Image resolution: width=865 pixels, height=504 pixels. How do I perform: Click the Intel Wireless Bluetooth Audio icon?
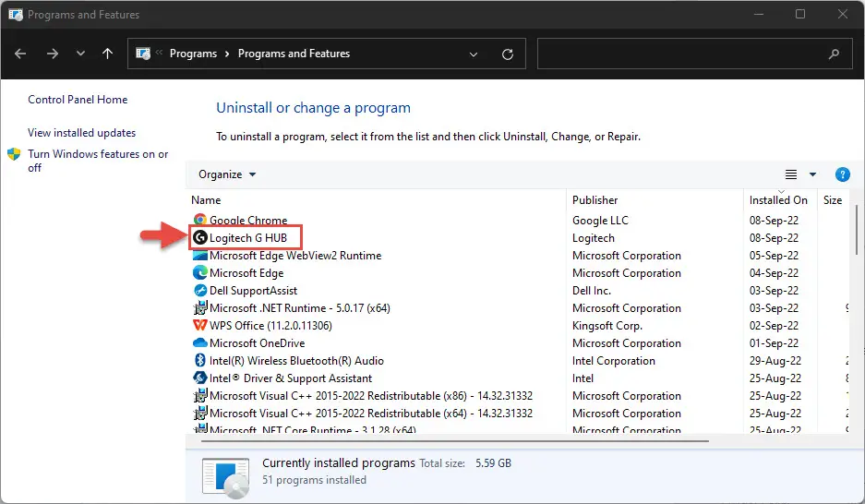[200, 361]
